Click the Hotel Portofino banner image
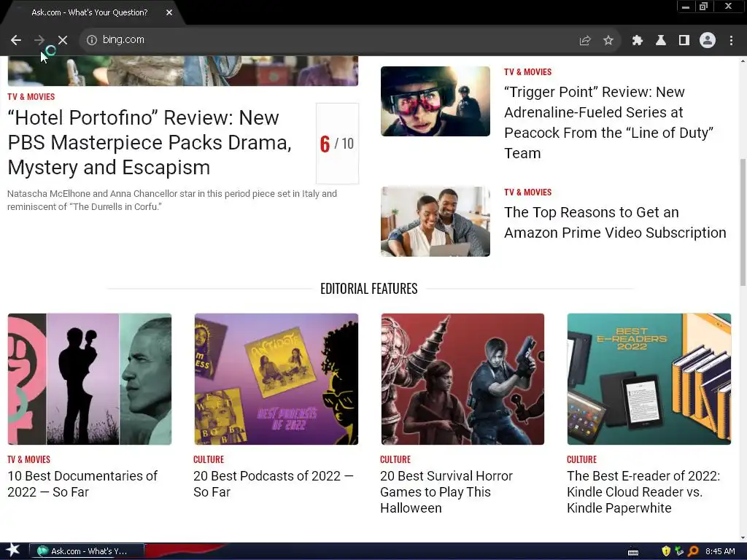Image resolution: width=747 pixels, height=560 pixels. [183, 71]
